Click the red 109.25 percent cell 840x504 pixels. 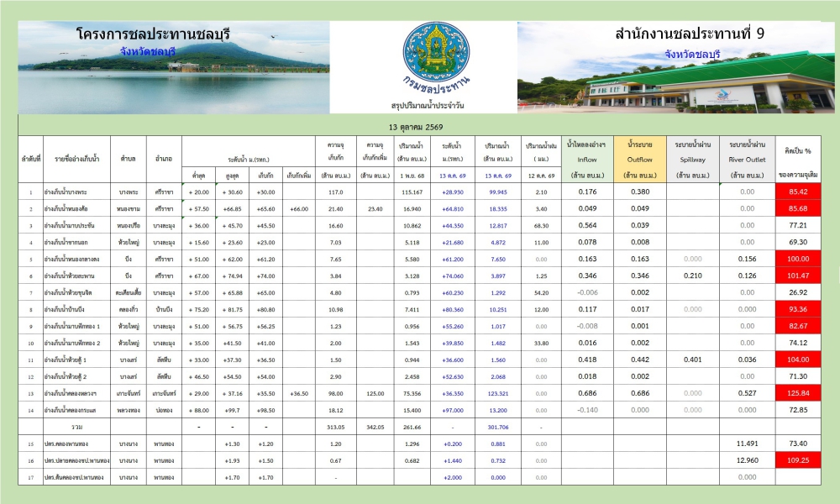[798, 460]
